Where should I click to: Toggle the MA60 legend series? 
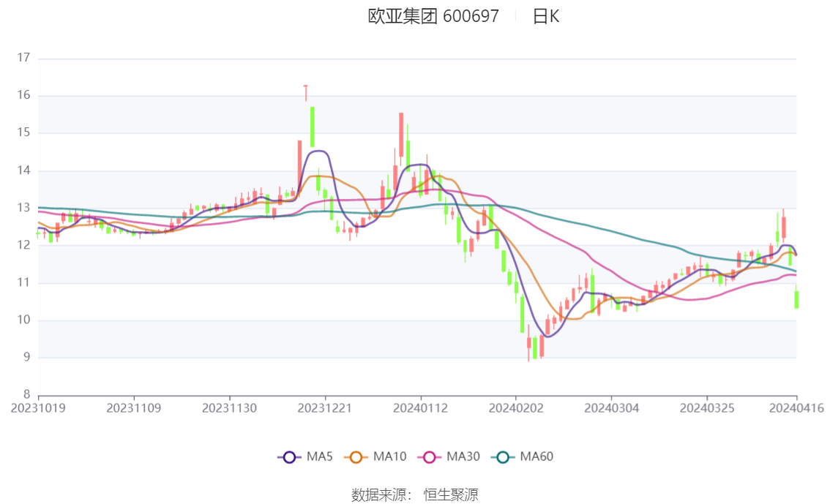(523, 457)
